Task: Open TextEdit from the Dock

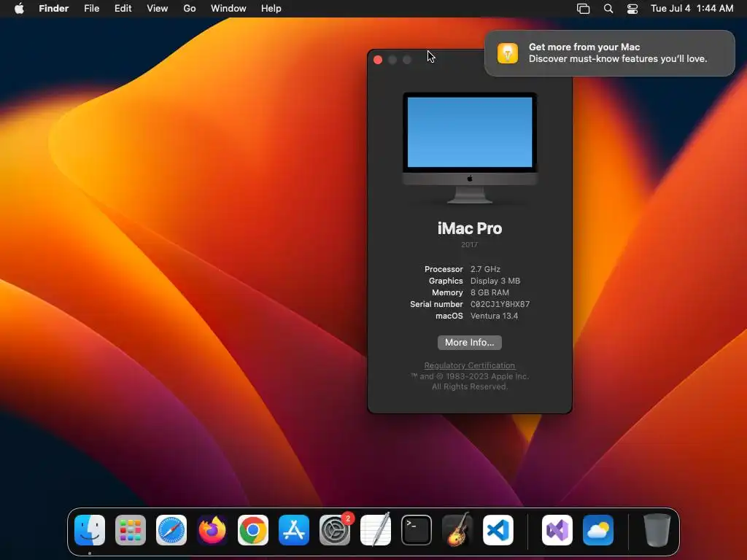Action: pos(376,530)
